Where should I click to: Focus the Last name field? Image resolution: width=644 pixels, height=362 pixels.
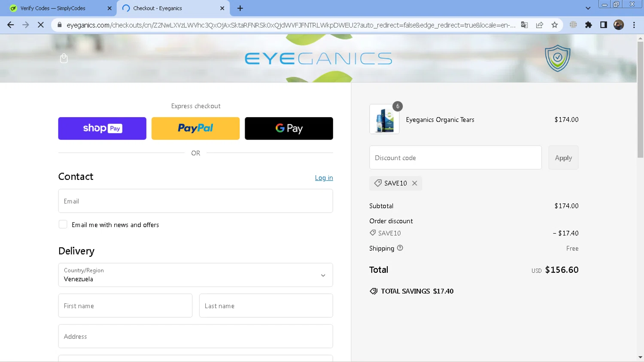[266, 306]
